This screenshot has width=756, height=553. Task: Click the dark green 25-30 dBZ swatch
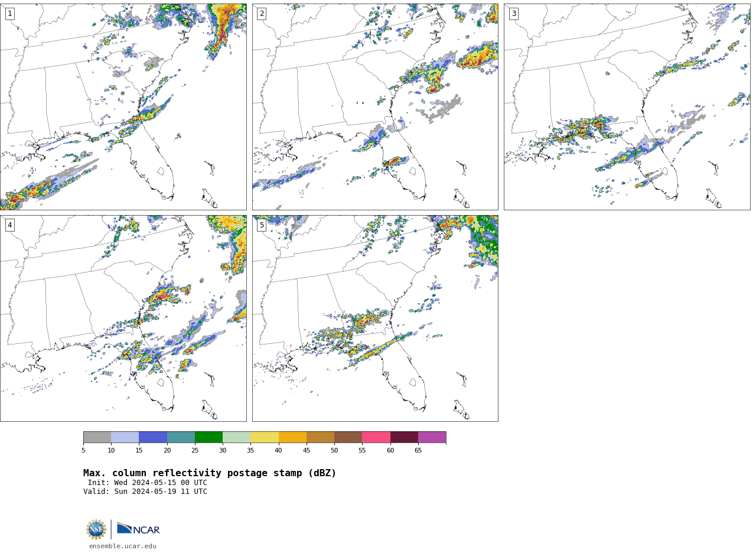tap(208, 437)
